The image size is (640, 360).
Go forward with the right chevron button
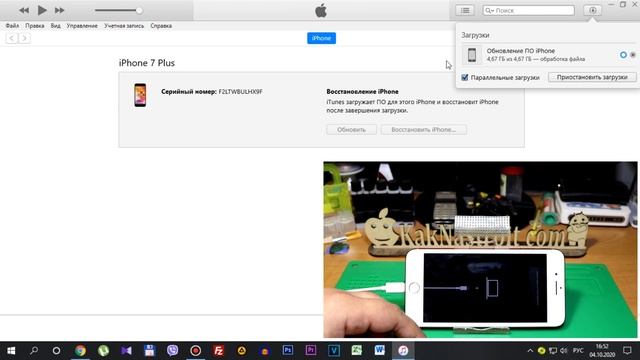tap(24, 38)
